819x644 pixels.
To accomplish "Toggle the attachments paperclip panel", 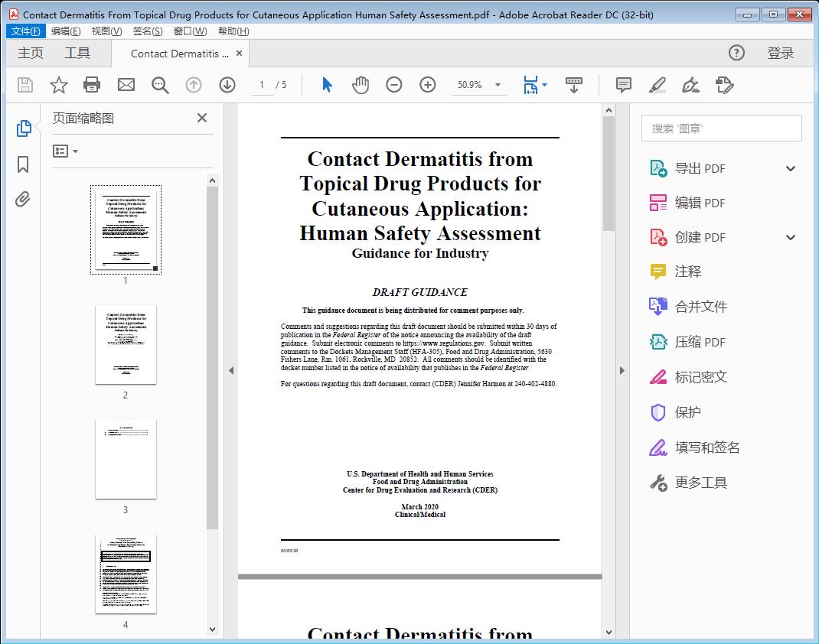I will 22,199.
